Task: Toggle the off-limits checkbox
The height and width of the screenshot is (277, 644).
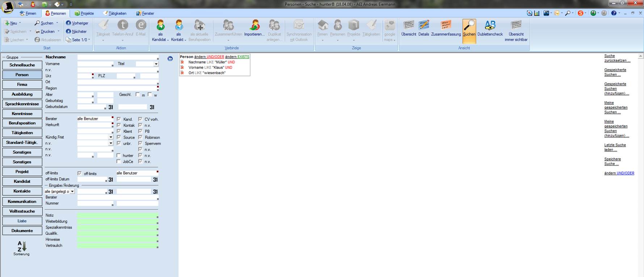Action: click(x=80, y=174)
